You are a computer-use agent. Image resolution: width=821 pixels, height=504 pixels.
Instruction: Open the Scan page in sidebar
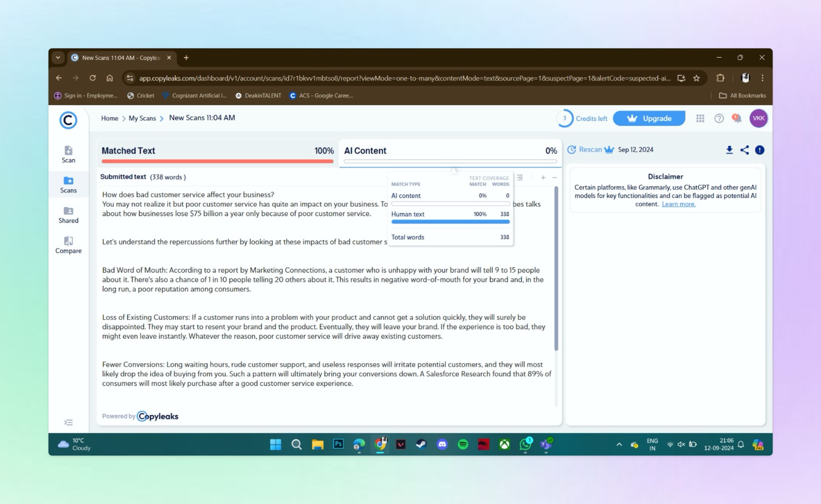(x=68, y=154)
